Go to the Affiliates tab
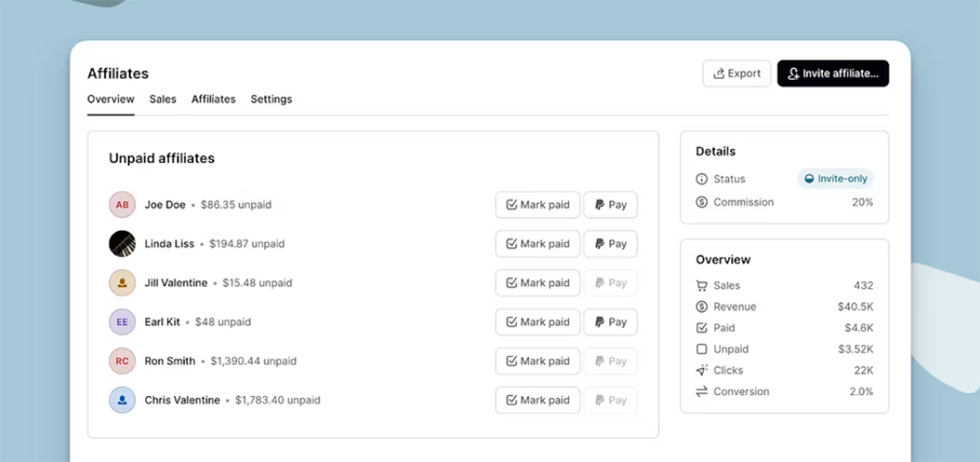Viewport: 980px width, 462px height. (x=213, y=99)
